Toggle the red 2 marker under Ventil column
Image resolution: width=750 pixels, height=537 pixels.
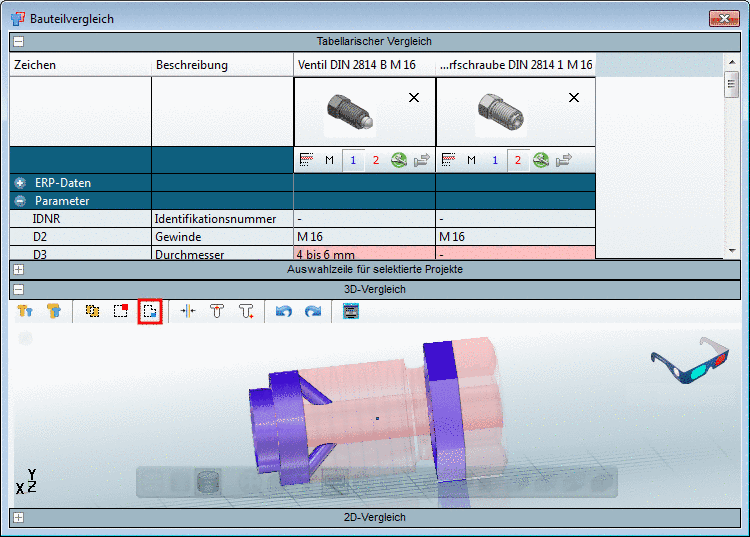coord(376,160)
